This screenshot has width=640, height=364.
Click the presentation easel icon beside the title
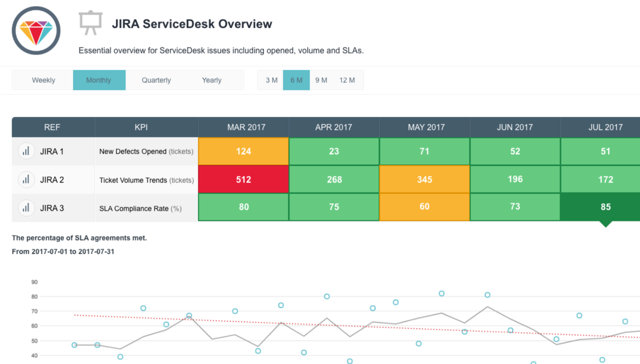click(91, 22)
